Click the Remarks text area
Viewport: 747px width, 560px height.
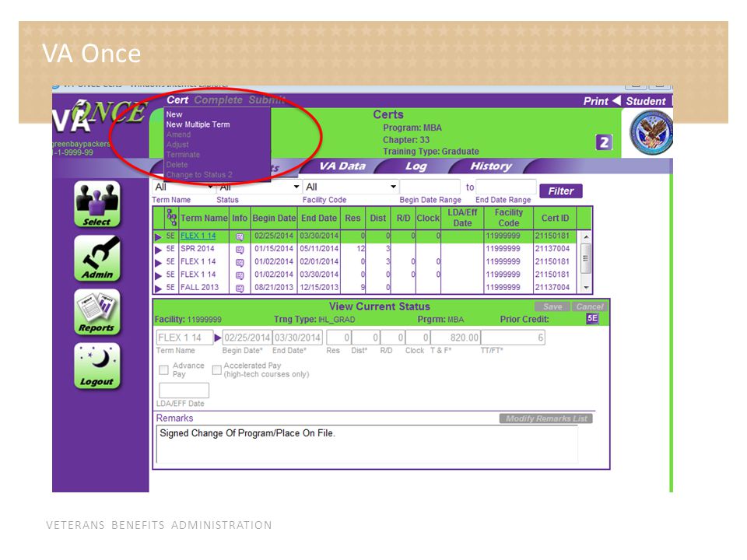pyautogui.click(x=366, y=444)
